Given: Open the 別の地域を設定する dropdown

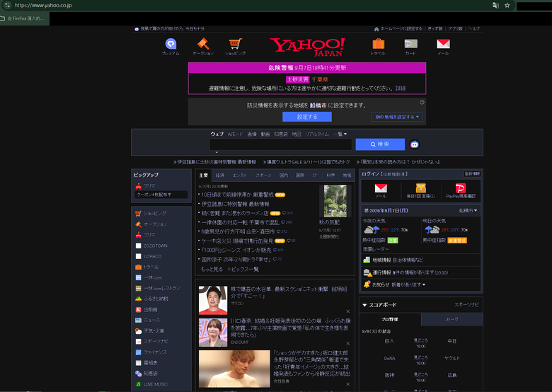Looking at the screenshot, I should coord(397,117).
